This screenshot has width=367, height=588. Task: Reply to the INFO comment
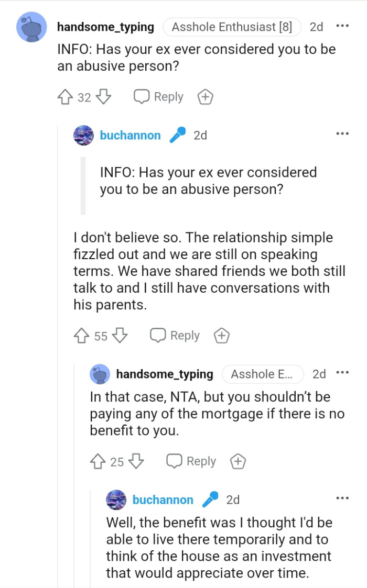[x=158, y=96]
